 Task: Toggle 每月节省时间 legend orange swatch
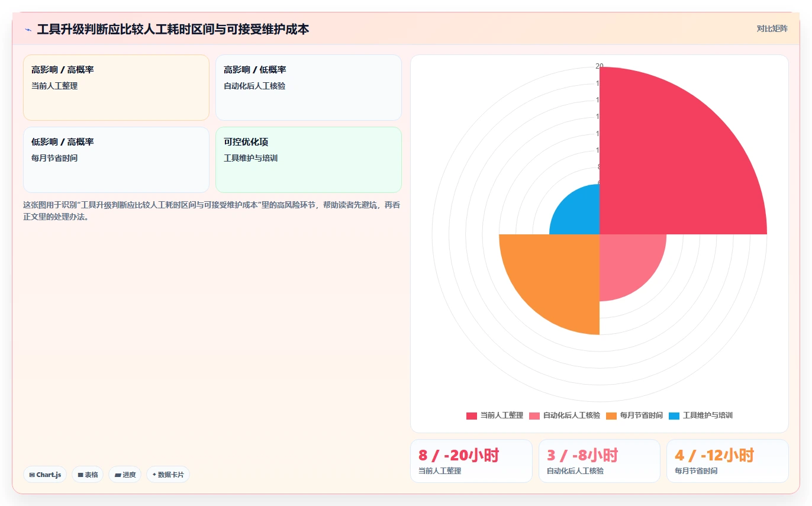point(611,415)
